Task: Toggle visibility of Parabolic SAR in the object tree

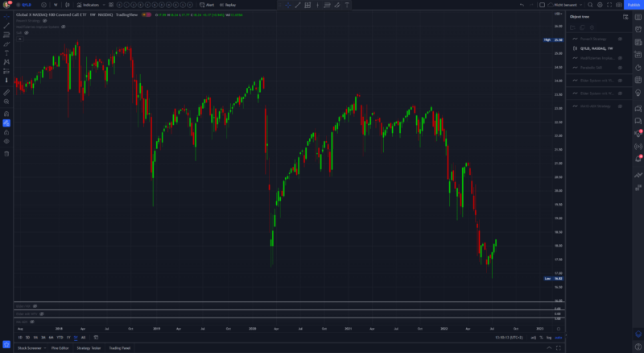Action: (621, 68)
